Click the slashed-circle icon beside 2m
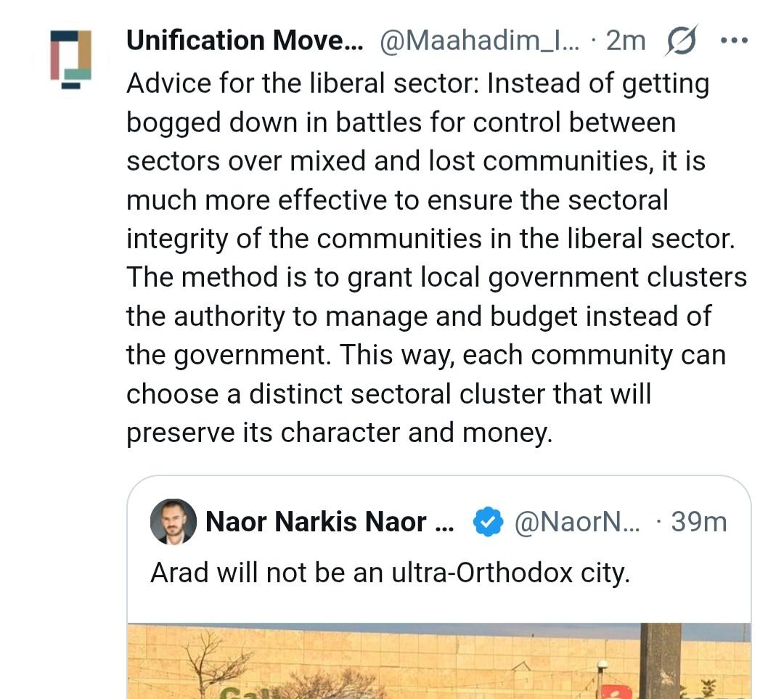The height and width of the screenshot is (699, 784). 681,41
